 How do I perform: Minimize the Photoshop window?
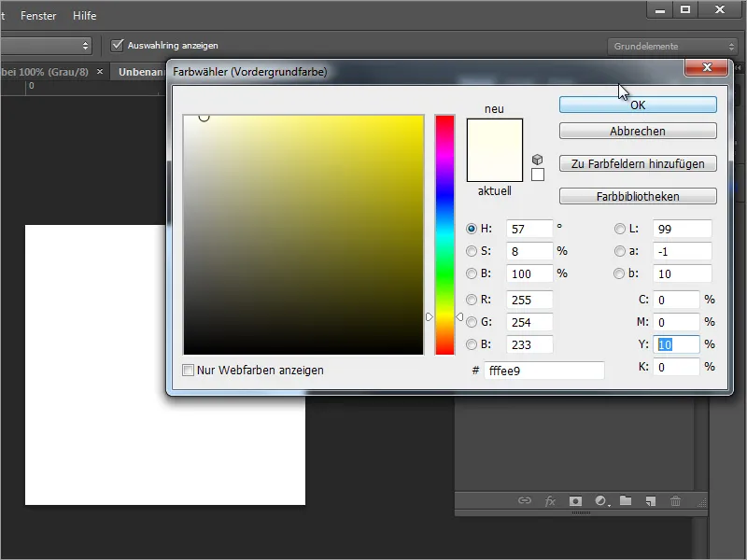[660, 10]
